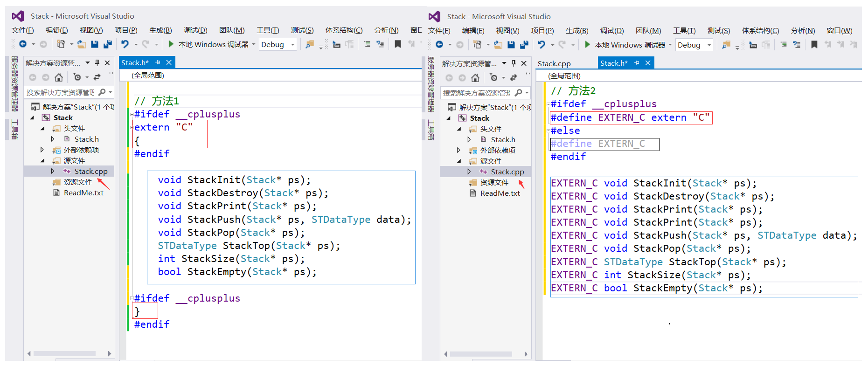Toggle auto-hide pin on left Solution Explorer
This screenshot has width=868, height=365.
pyautogui.click(x=97, y=62)
